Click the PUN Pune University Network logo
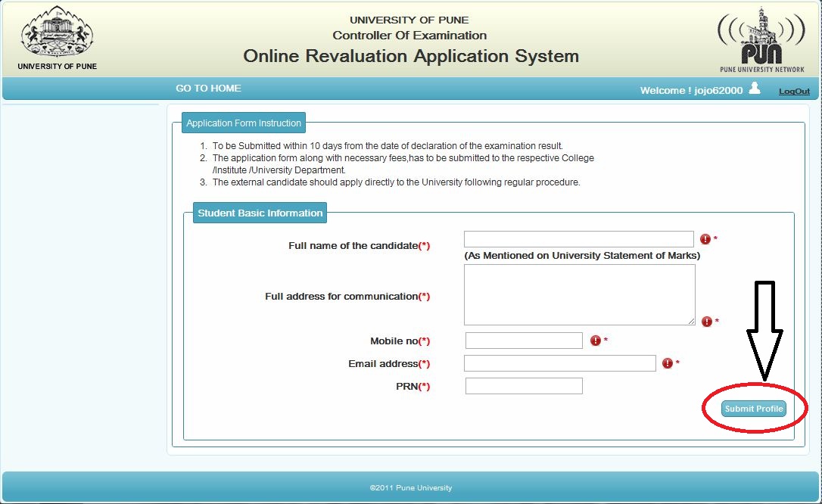The image size is (822, 504). click(761, 36)
